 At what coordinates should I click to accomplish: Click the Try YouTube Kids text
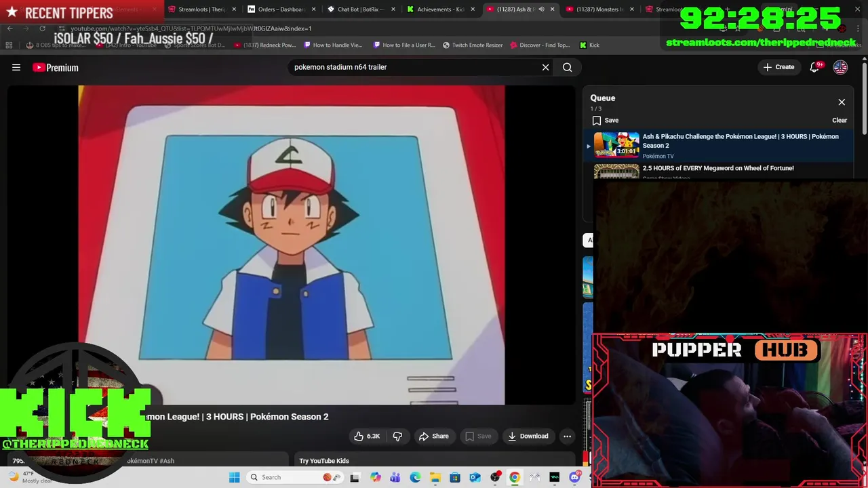[x=324, y=461]
